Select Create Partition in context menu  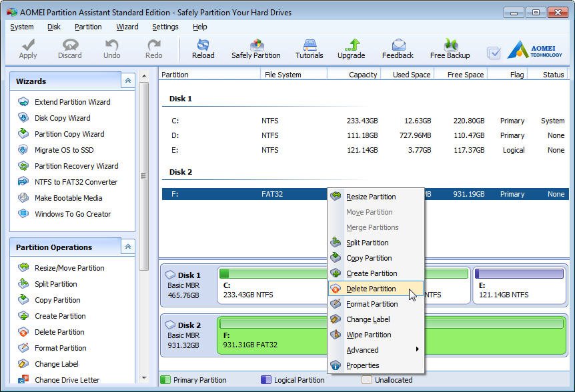point(376,273)
